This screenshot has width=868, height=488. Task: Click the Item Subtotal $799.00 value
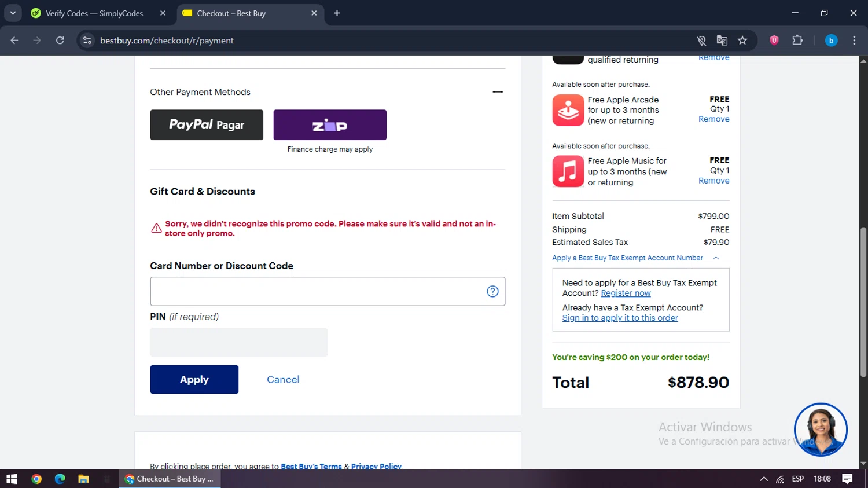coord(713,216)
